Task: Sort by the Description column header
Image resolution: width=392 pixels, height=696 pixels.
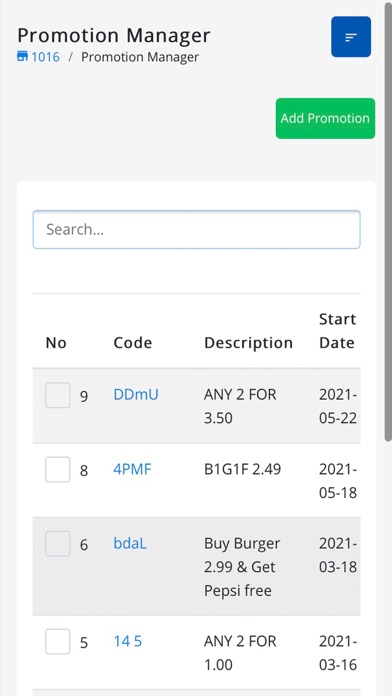Action: coord(249,343)
